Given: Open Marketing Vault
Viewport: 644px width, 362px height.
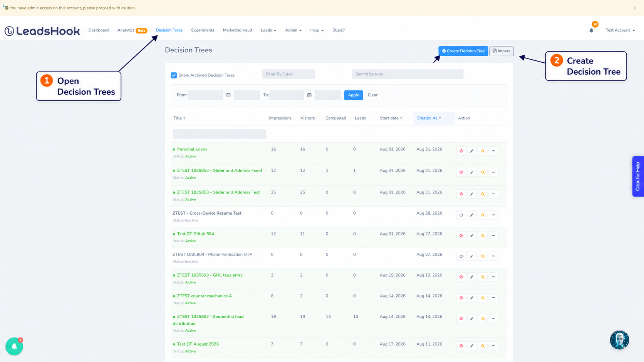Looking at the screenshot, I should (238, 30).
